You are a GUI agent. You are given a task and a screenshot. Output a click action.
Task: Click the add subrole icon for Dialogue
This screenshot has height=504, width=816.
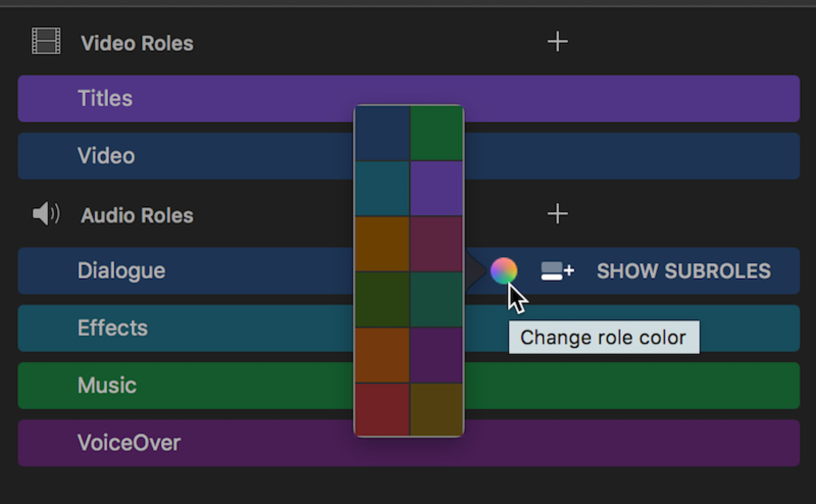click(x=557, y=271)
